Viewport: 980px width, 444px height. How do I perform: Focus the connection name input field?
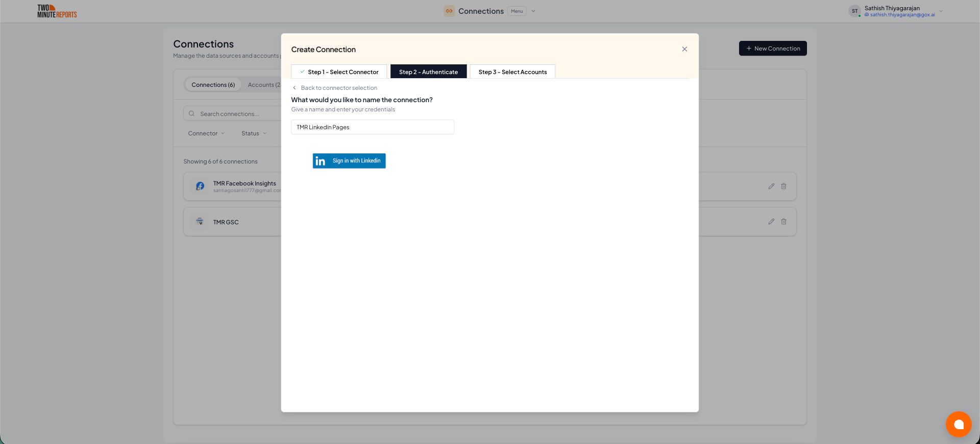tap(373, 127)
